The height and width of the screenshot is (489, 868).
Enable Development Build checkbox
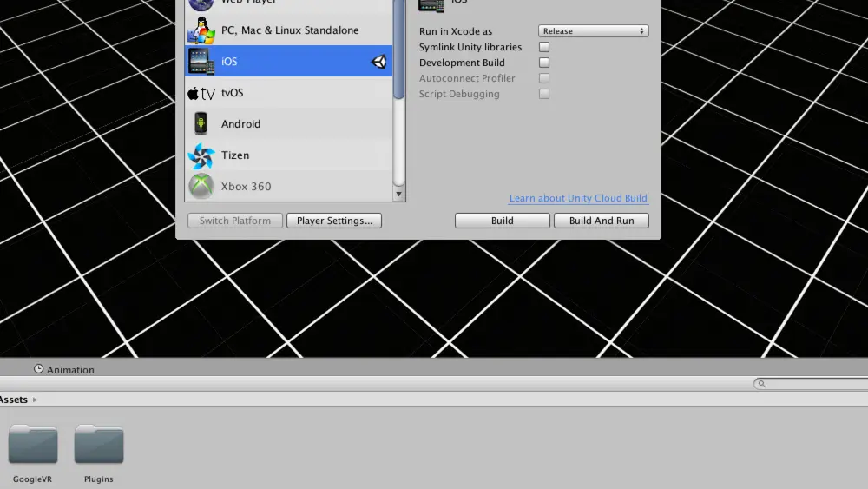point(544,63)
